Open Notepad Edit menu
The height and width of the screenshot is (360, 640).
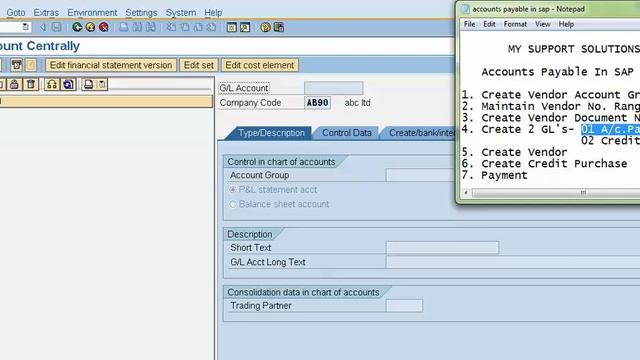[x=489, y=24]
